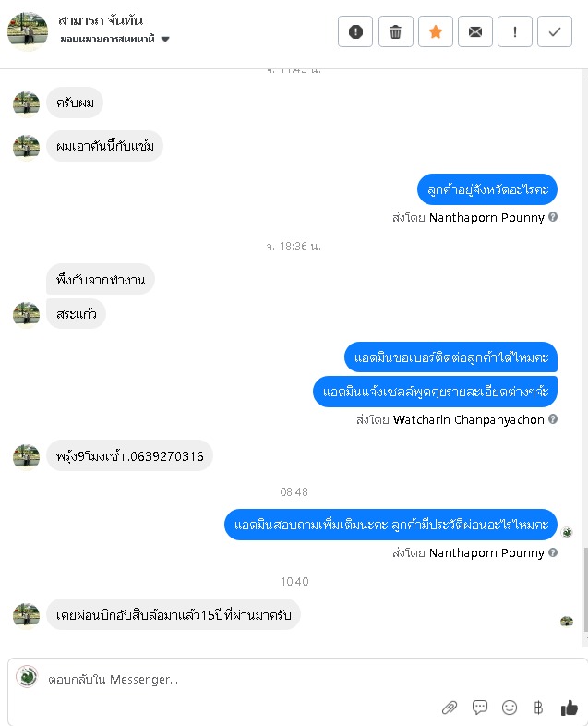Mark conversation as spam with exclamation-circle icon
This screenshot has height=726, width=588.
(x=354, y=31)
